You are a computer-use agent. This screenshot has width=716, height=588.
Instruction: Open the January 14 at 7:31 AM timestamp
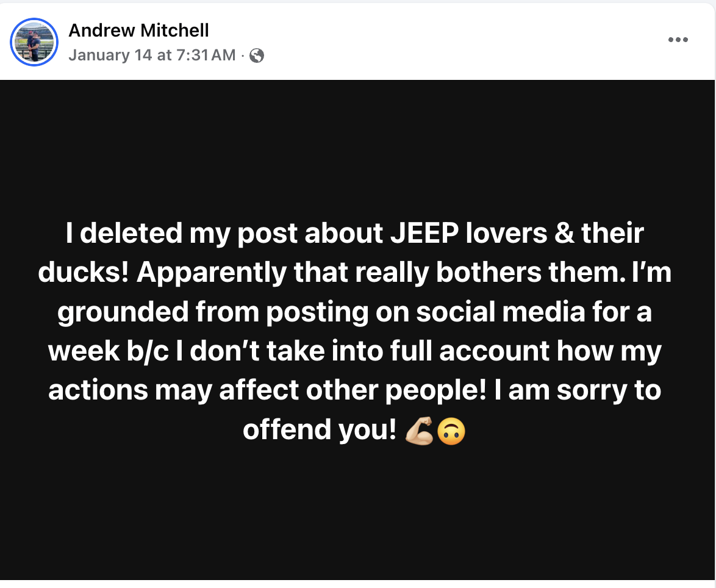click(x=152, y=56)
